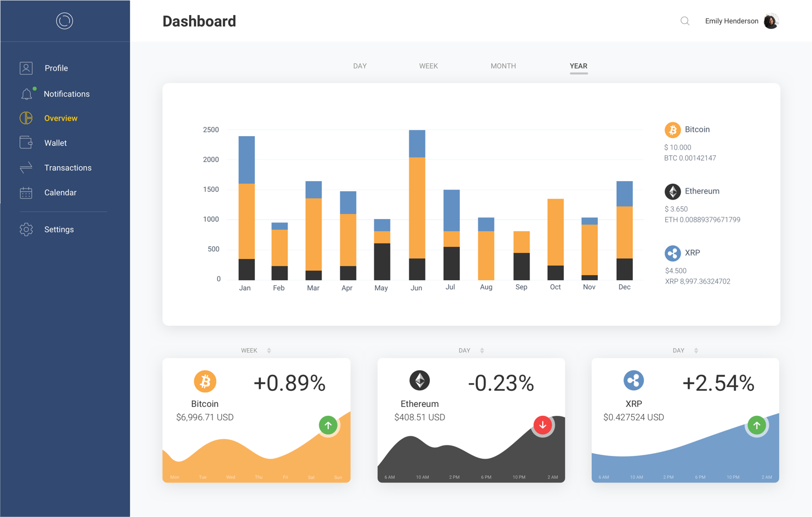Image resolution: width=812 pixels, height=517 pixels.
Task: Open the DAY selector above the XRP card
Action: 684,350
